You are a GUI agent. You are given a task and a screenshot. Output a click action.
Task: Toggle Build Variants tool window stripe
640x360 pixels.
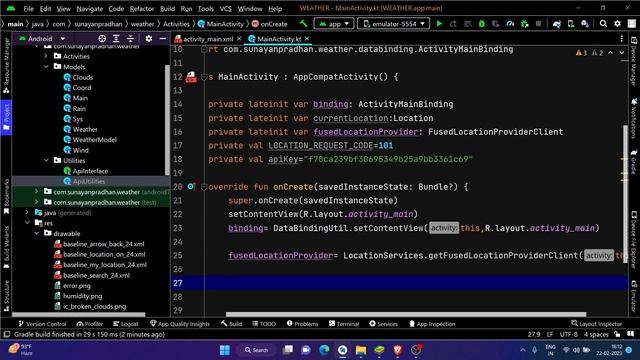point(6,247)
